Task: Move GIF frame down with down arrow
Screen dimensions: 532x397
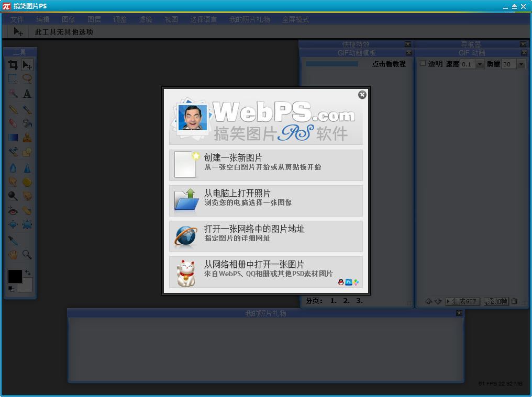Action: (438, 301)
